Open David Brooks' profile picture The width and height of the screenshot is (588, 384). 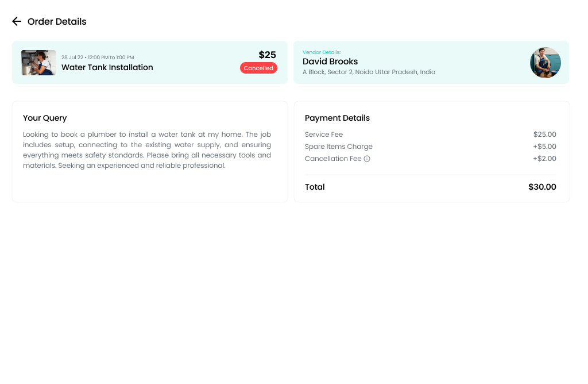point(545,62)
